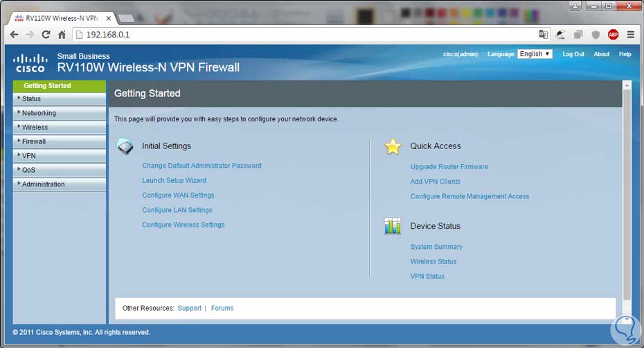Expand the Firewall menu
Screen dimensions: 644x348
pos(59,141)
